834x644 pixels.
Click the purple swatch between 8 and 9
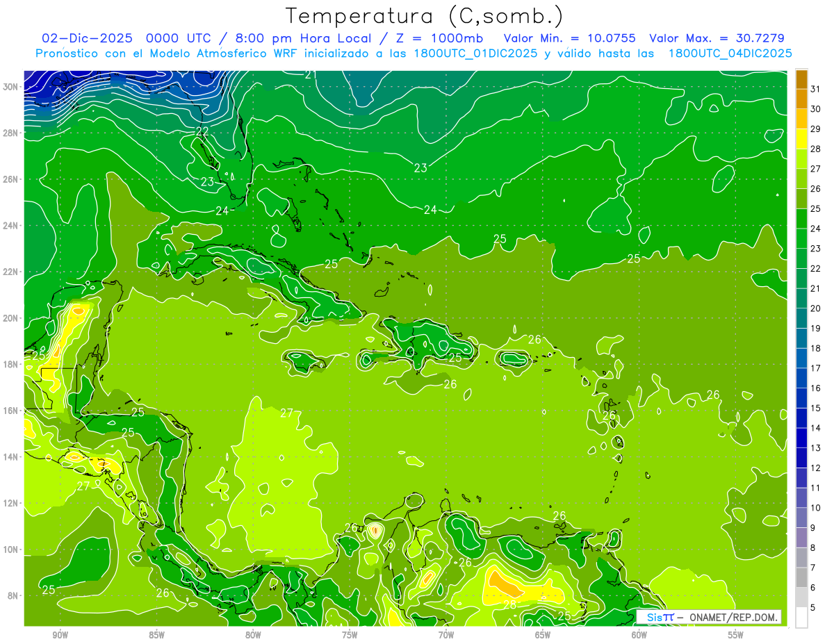coord(801,538)
